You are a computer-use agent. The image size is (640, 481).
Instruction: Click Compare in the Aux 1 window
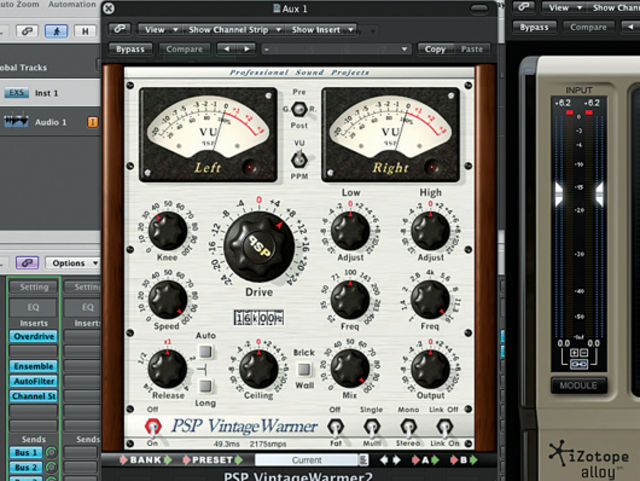pos(184,49)
